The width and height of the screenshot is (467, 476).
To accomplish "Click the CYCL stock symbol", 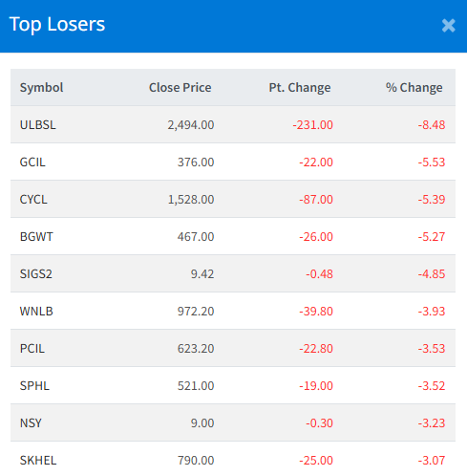I will click(33, 200).
